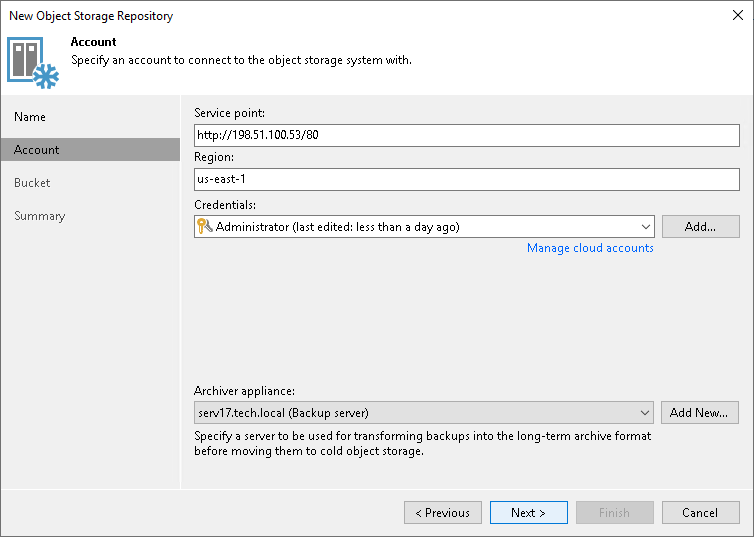The image size is (754, 537).
Task: Close the New Object Storage Repository dialog
Action: click(x=738, y=15)
